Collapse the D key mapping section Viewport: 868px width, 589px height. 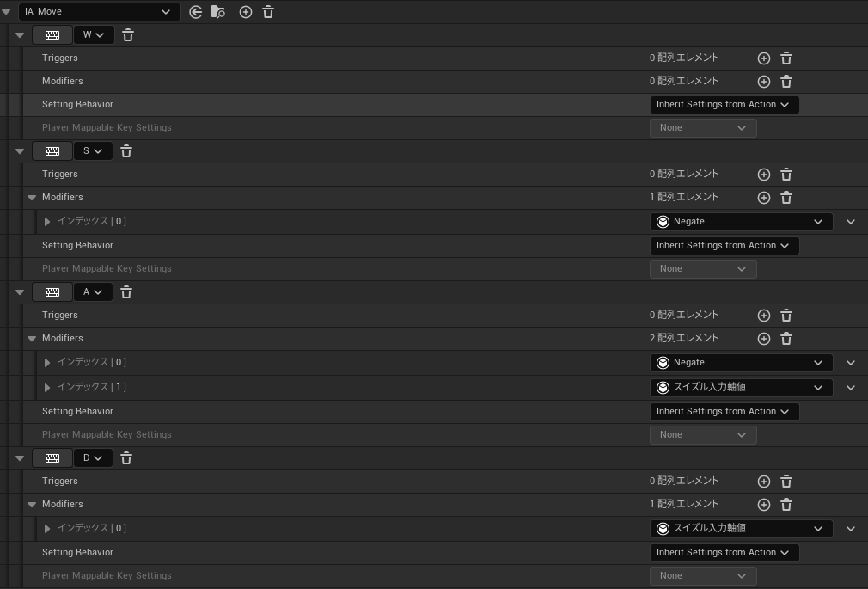[x=20, y=458]
